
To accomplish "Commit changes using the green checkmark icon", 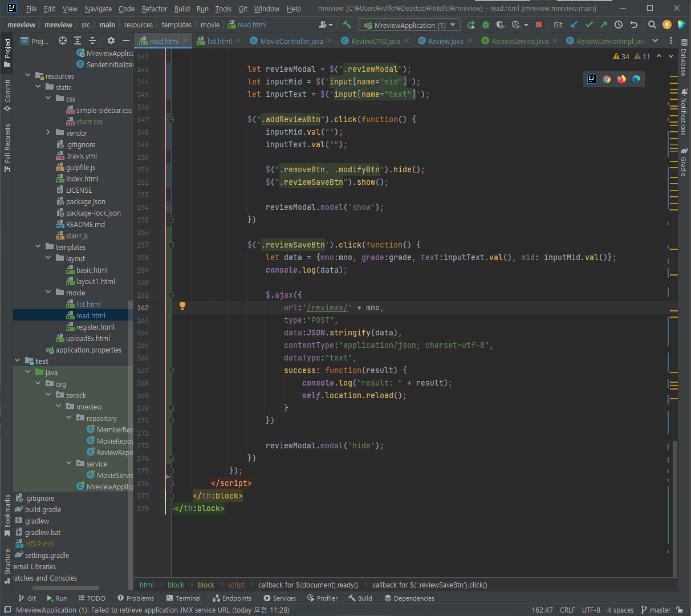I will click(589, 25).
